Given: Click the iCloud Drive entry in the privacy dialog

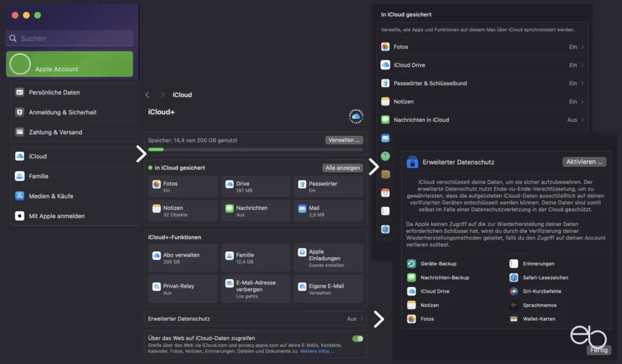Looking at the screenshot, I should (428, 291).
